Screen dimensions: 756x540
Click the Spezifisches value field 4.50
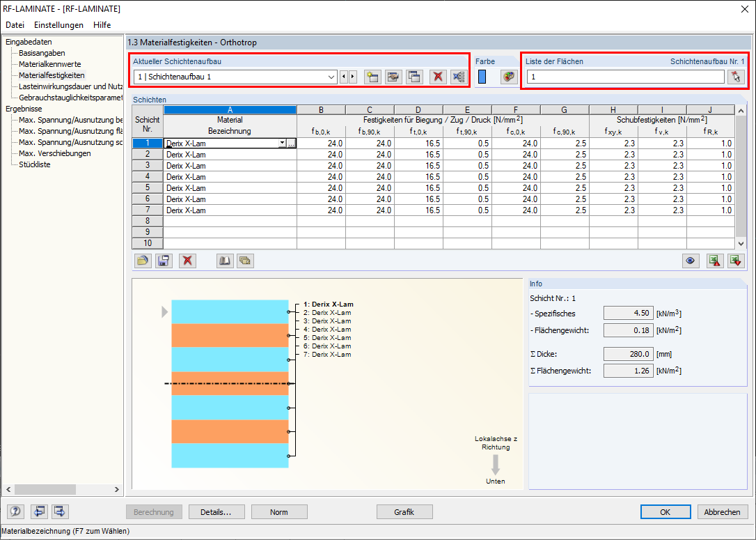629,313
